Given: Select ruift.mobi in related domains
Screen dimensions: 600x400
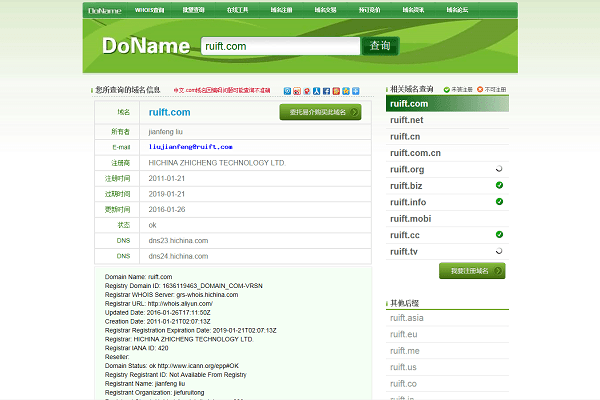Looking at the screenshot, I should click(x=410, y=219).
